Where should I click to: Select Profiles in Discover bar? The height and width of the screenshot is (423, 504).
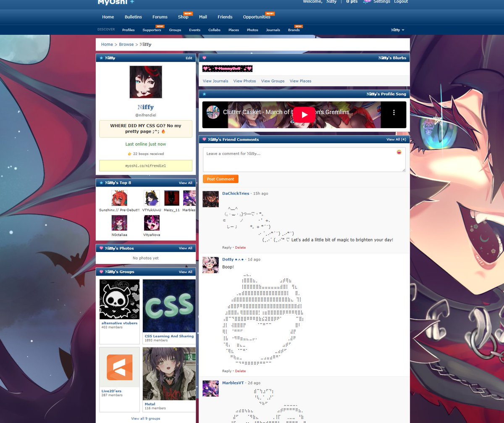[x=129, y=30]
